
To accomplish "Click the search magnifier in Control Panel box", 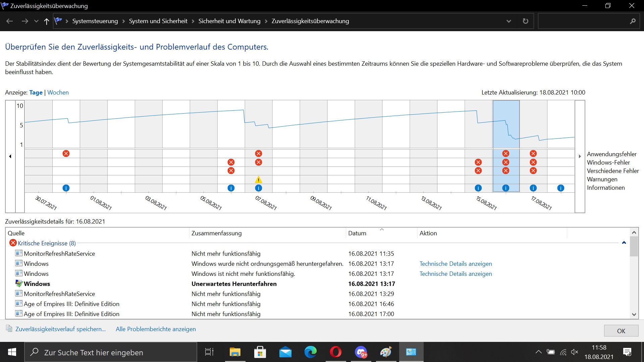I will pyautogui.click(x=633, y=21).
